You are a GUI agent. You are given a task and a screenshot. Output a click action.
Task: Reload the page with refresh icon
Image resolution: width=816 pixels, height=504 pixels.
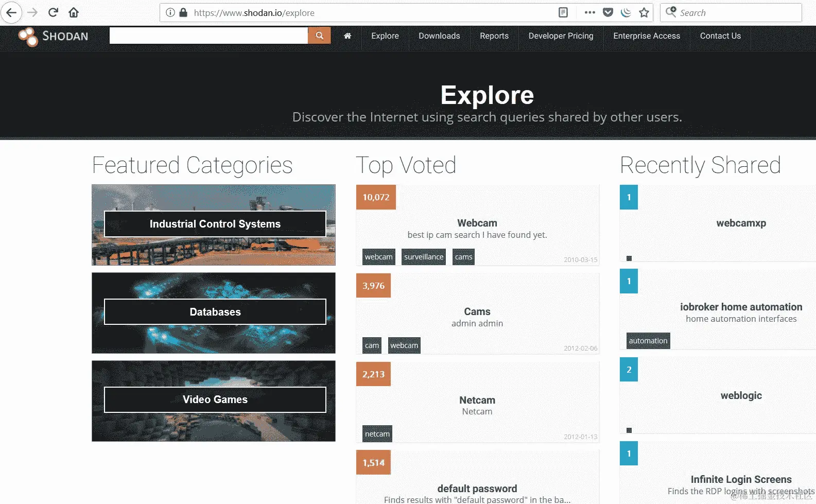click(53, 12)
